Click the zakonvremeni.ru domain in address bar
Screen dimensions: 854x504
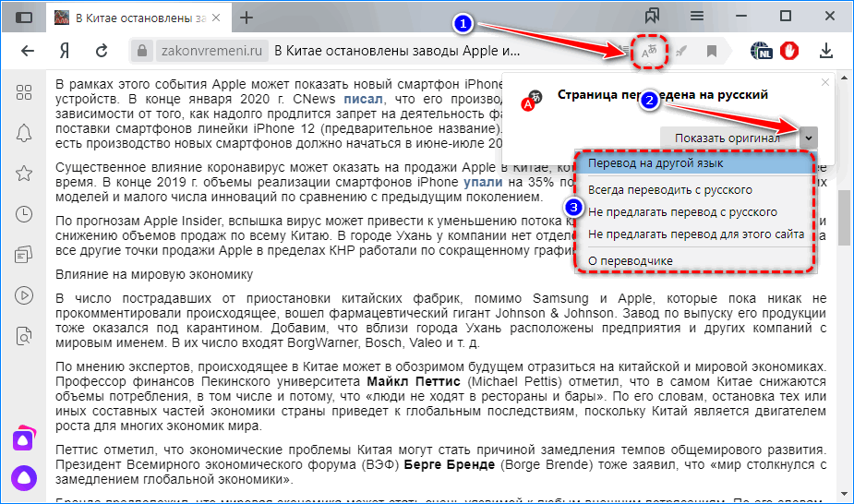point(211,51)
